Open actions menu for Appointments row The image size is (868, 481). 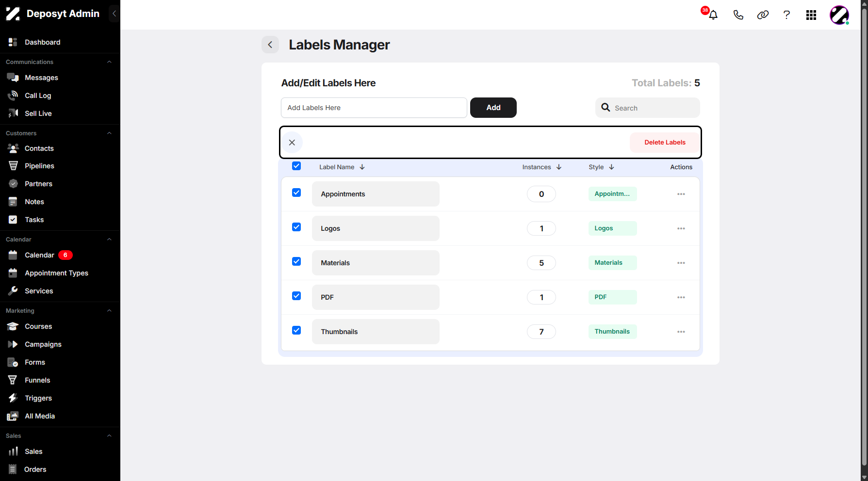point(681,194)
